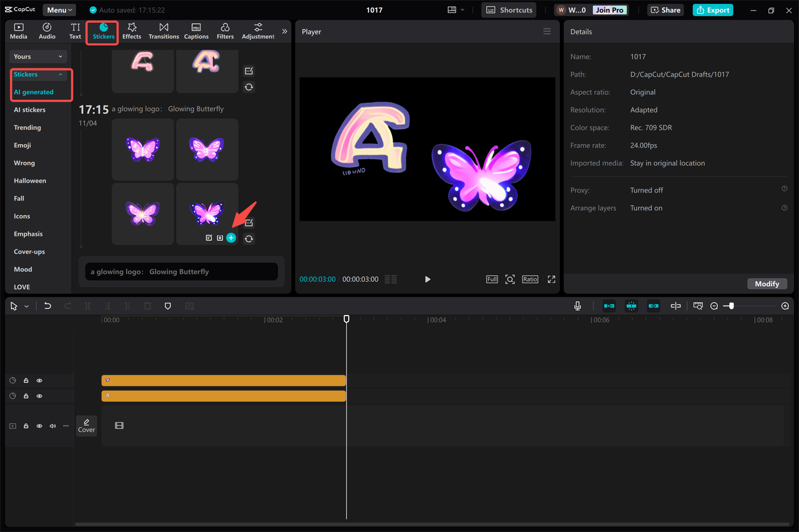Add a marker on timeline

167,306
